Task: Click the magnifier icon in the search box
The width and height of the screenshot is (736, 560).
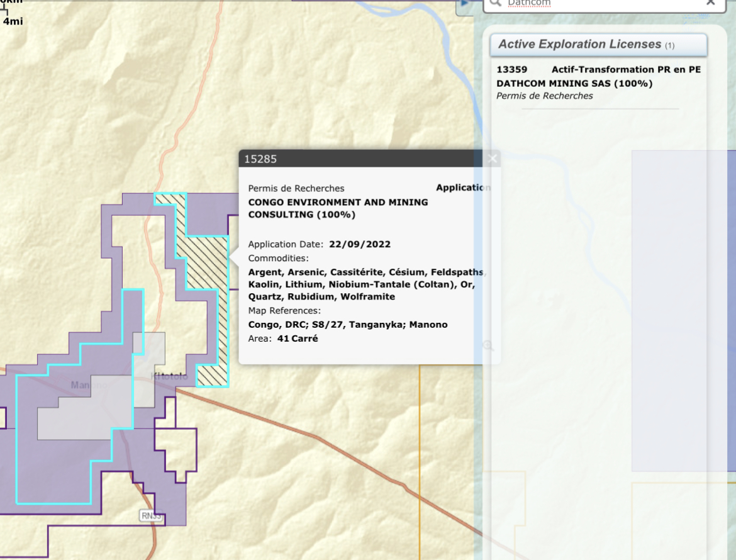Action: 496,3
